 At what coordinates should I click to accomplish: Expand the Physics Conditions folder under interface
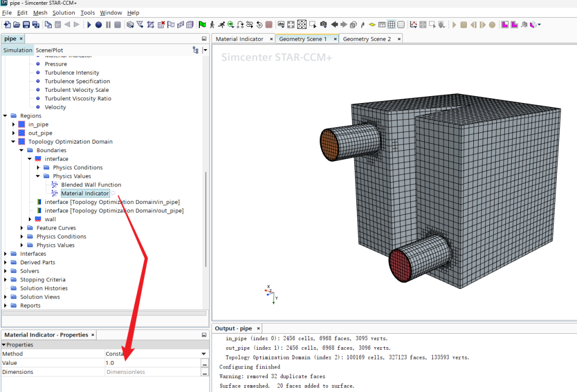38,167
